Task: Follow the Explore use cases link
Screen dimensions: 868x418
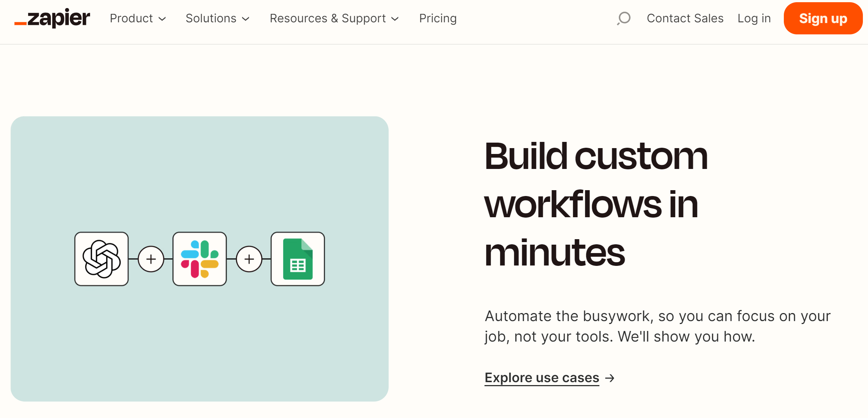Action: (542, 377)
